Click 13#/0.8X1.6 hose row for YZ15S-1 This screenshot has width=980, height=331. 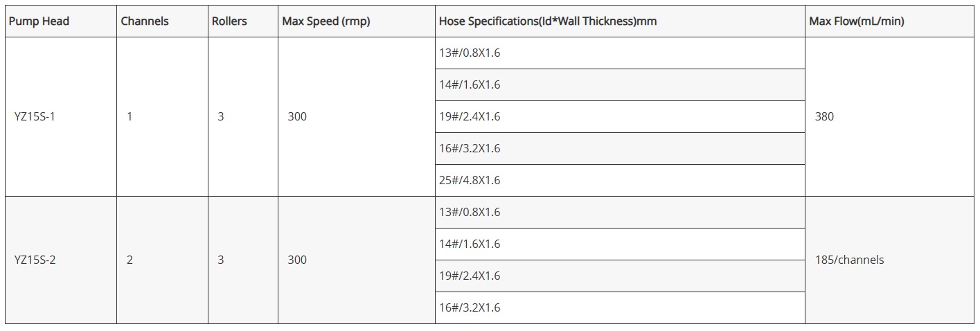(x=470, y=53)
